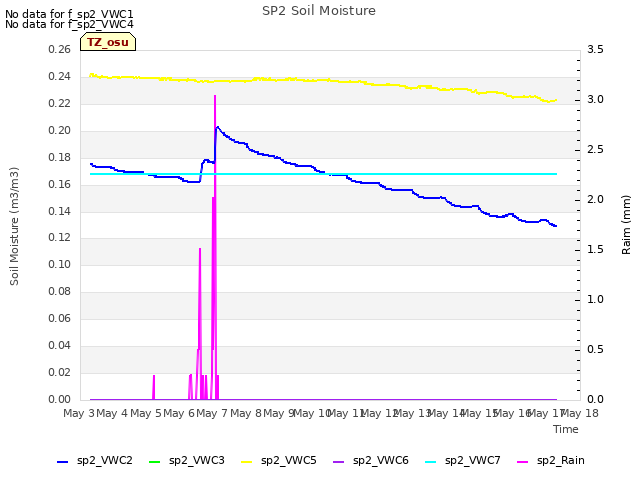Select the sp2_VWC5 legend label
Screen dimensions: 640x480
pos(289,460)
